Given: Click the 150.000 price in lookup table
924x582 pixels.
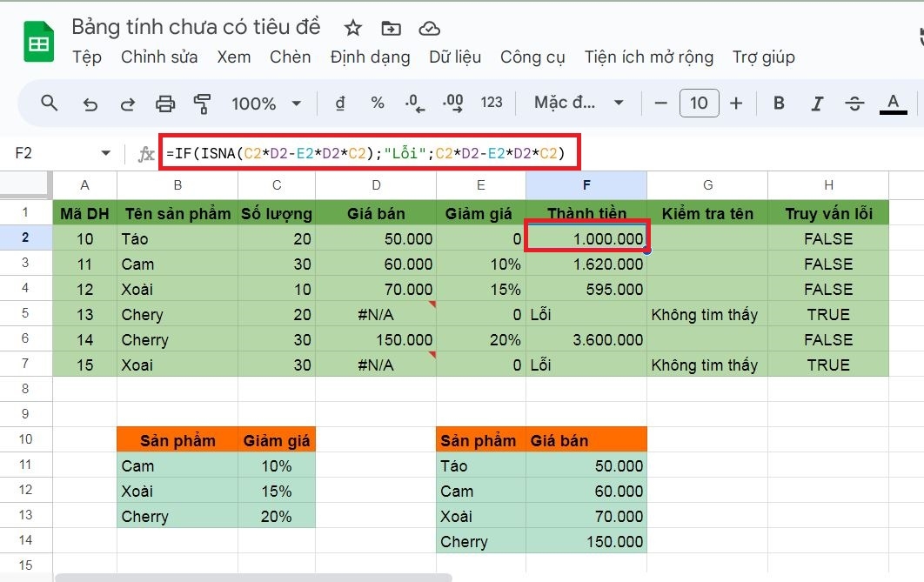Looking at the screenshot, I should click(586, 541).
